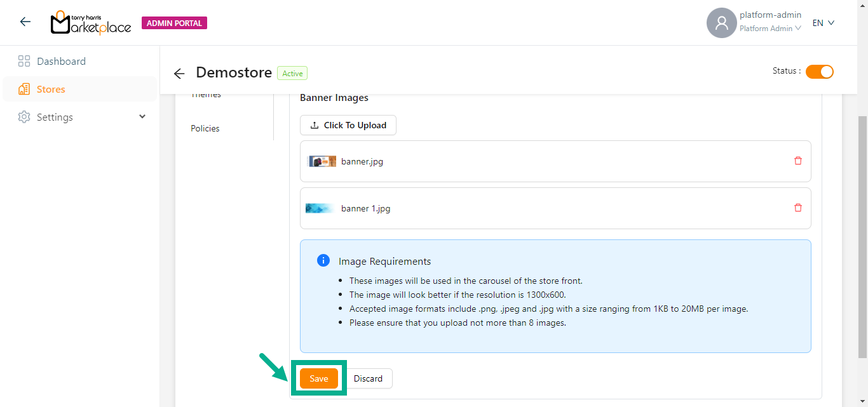
Task: Open the Policies tab
Action: click(205, 128)
